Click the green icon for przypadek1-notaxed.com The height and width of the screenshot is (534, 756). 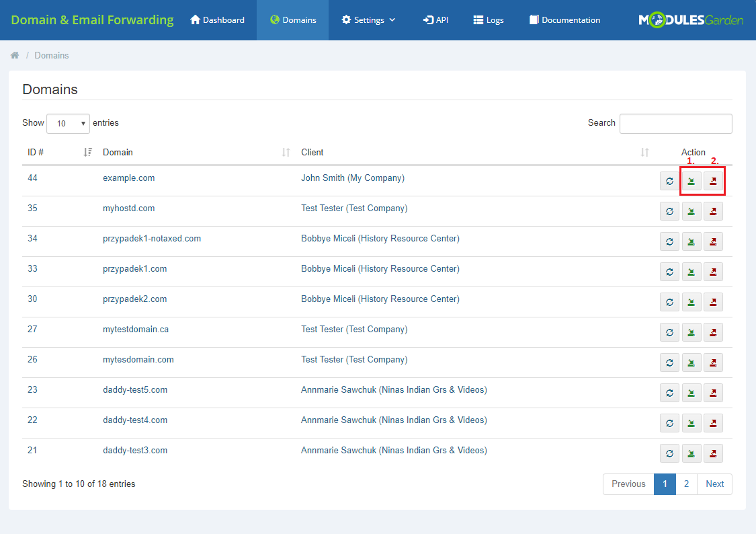tap(691, 241)
